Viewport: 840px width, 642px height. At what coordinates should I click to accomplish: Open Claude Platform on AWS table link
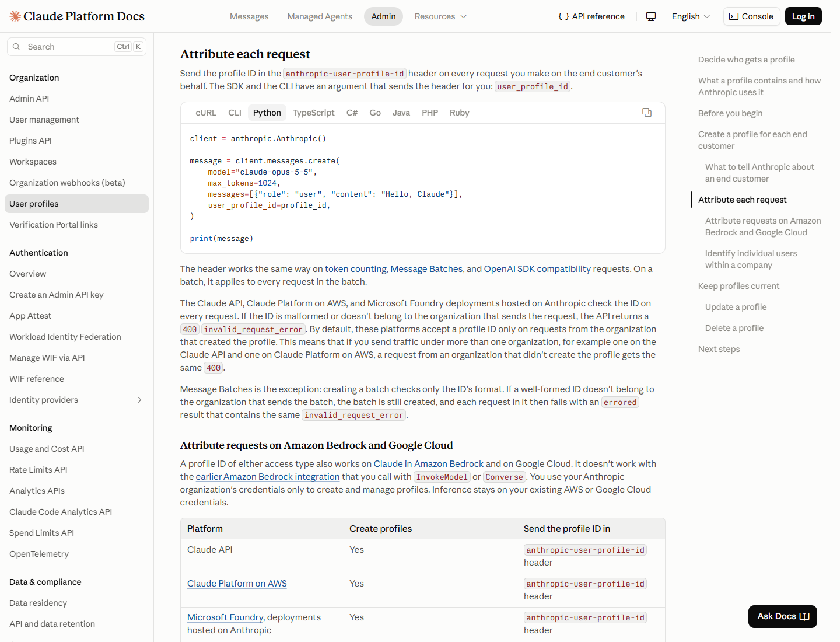point(237,584)
